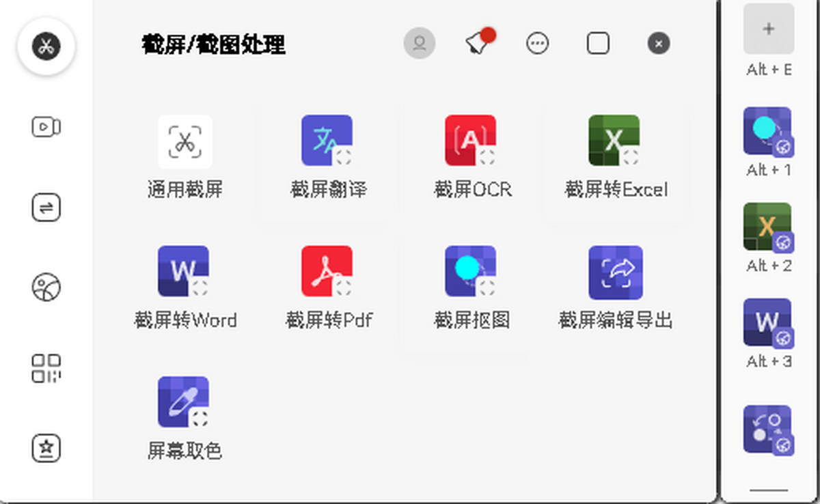The height and width of the screenshot is (504, 820).
Task: Open the screen recording section in sidebar
Action: pyautogui.click(x=46, y=127)
